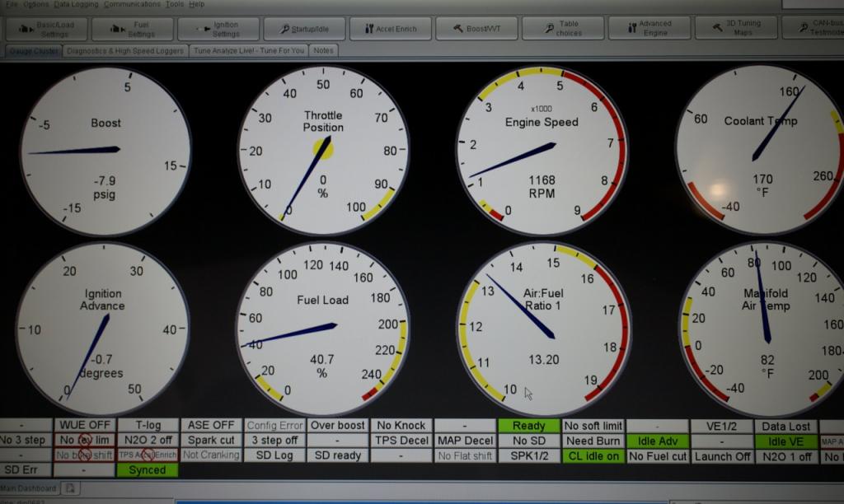Viewport: 844px width, 504px height.
Task: Click the No 3 step indicator
Action: tap(24, 440)
